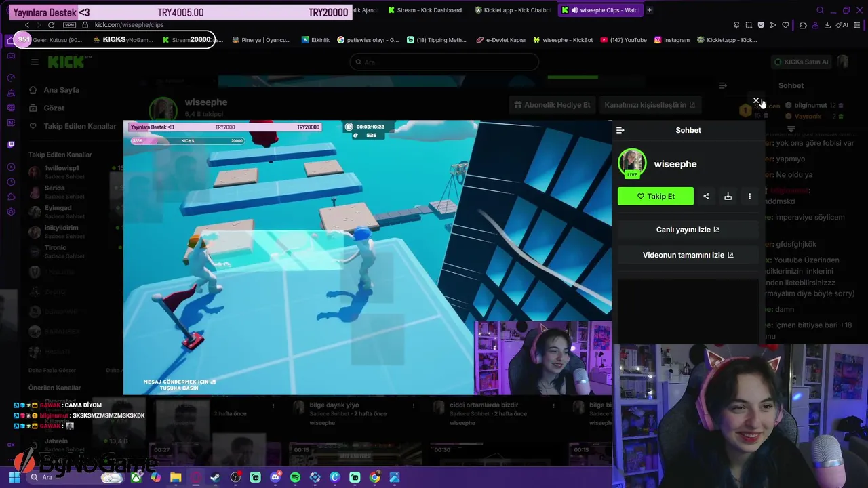Open the VPN badge in address bar
868x488 pixels.
tap(69, 25)
